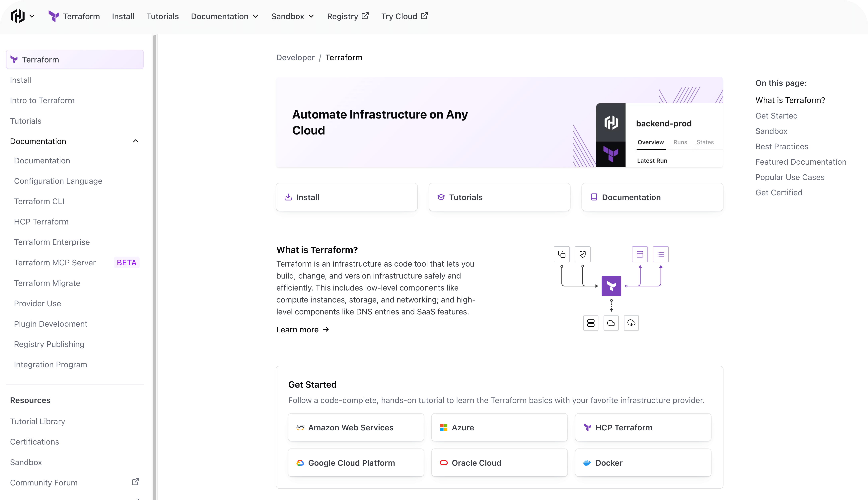
Task: Select the Google Cloud Platform icon
Action: pyautogui.click(x=300, y=462)
